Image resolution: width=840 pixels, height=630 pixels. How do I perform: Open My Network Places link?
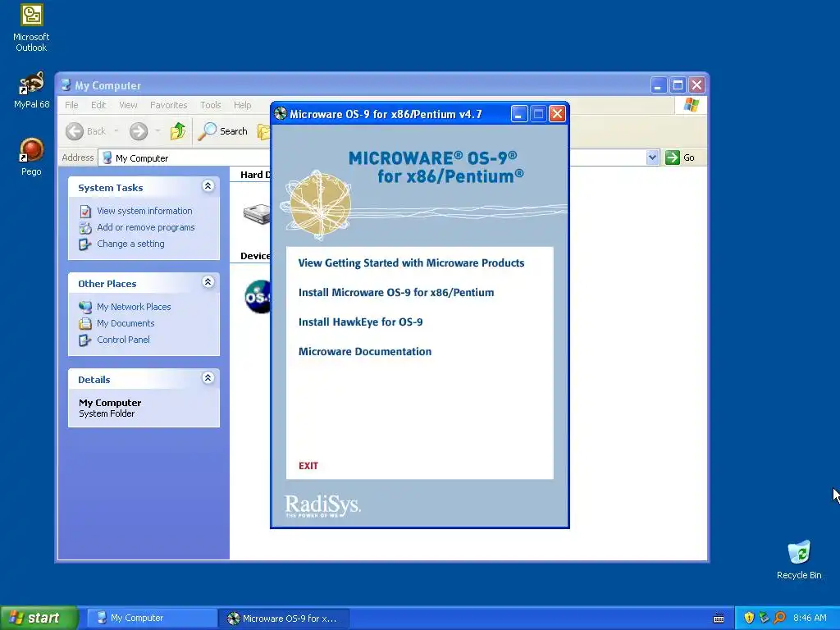tap(134, 307)
